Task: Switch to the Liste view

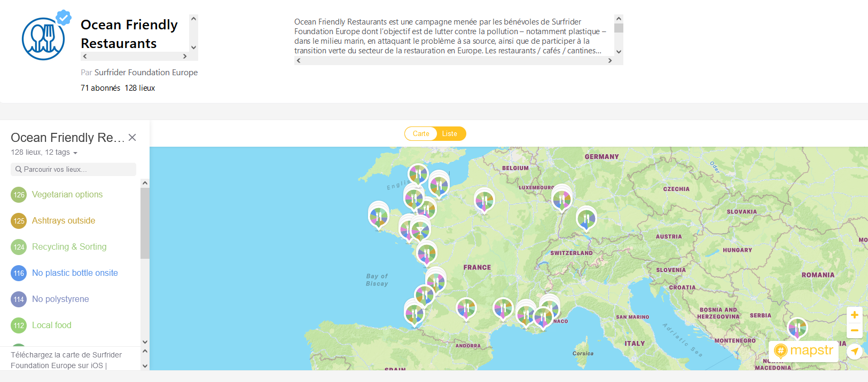Action: (450, 134)
